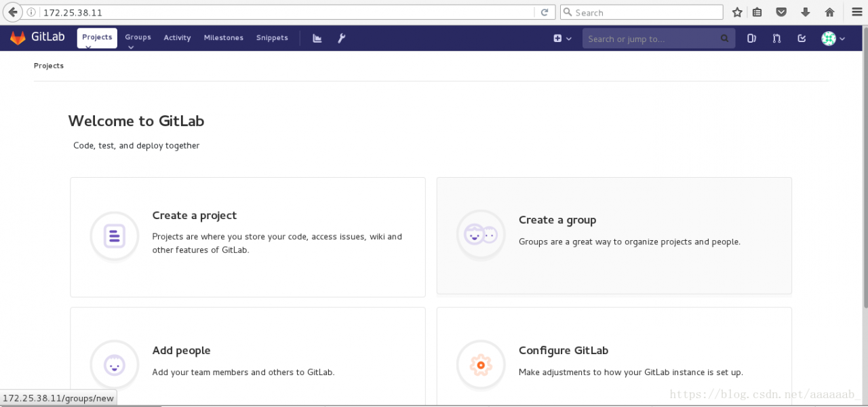Image resolution: width=868 pixels, height=407 pixels.
Task: Open Todos checkmark icon
Action: (x=802, y=39)
